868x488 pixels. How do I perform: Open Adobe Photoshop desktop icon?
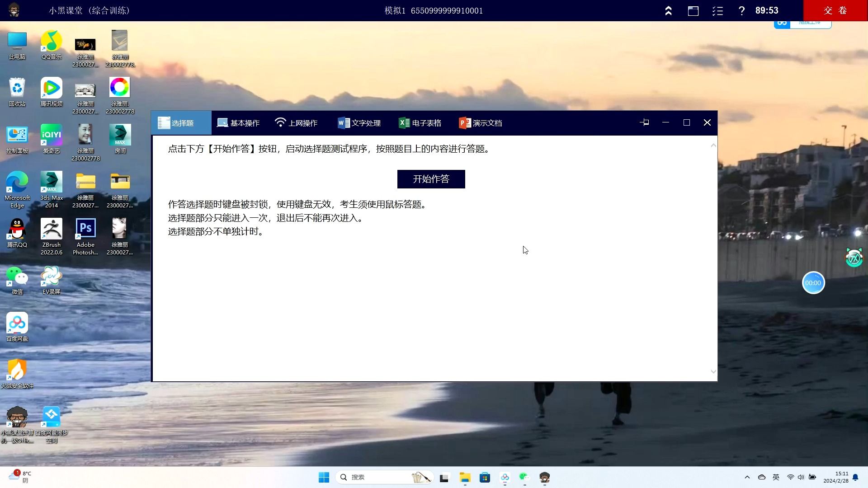[x=85, y=229]
